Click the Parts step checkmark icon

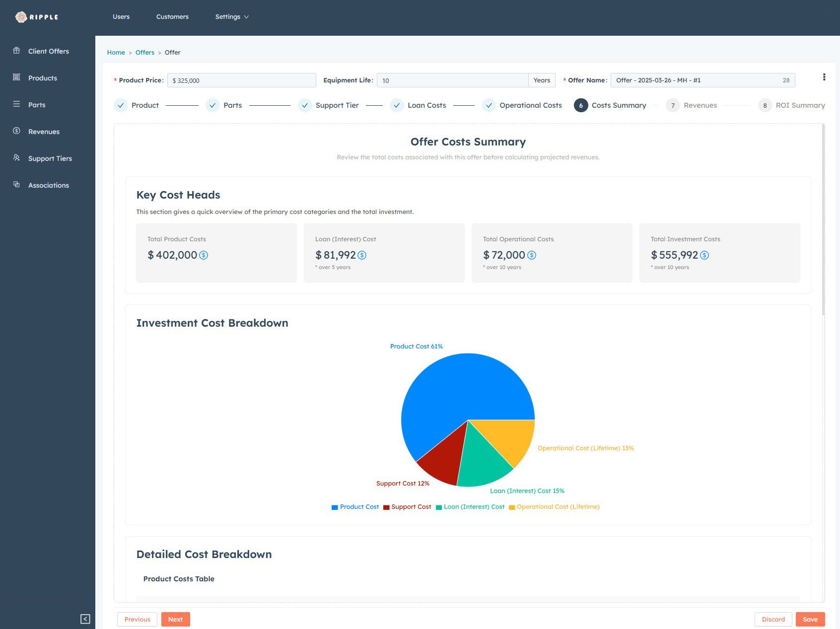[212, 105]
